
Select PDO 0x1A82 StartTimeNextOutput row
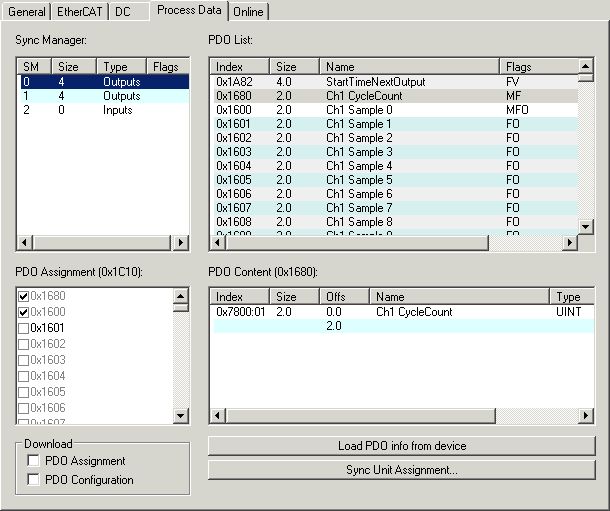[x=396, y=82]
